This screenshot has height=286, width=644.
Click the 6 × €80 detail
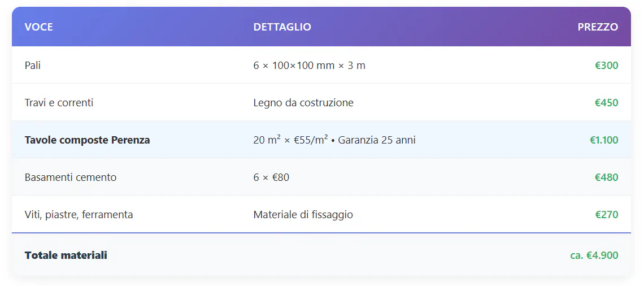tap(271, 177)
